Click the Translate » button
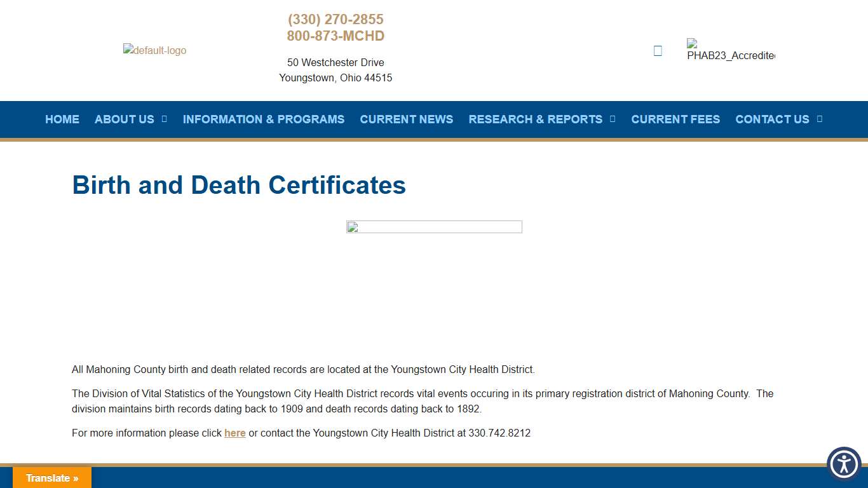 [51, 477]
